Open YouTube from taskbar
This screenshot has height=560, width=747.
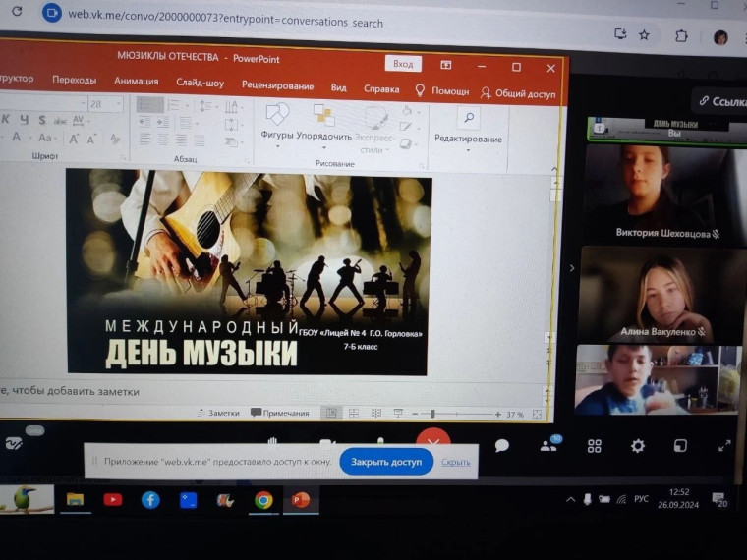(x=112, y=499)
